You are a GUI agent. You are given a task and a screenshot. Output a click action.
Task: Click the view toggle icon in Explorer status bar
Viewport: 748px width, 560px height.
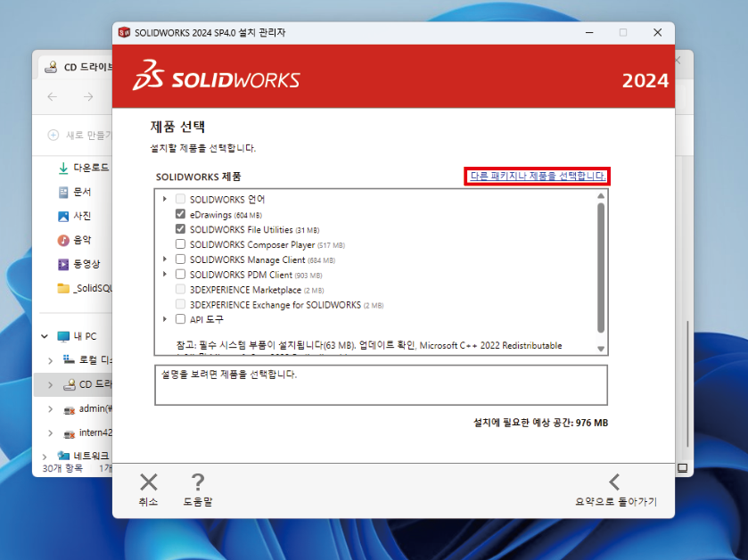click(683, 468)
